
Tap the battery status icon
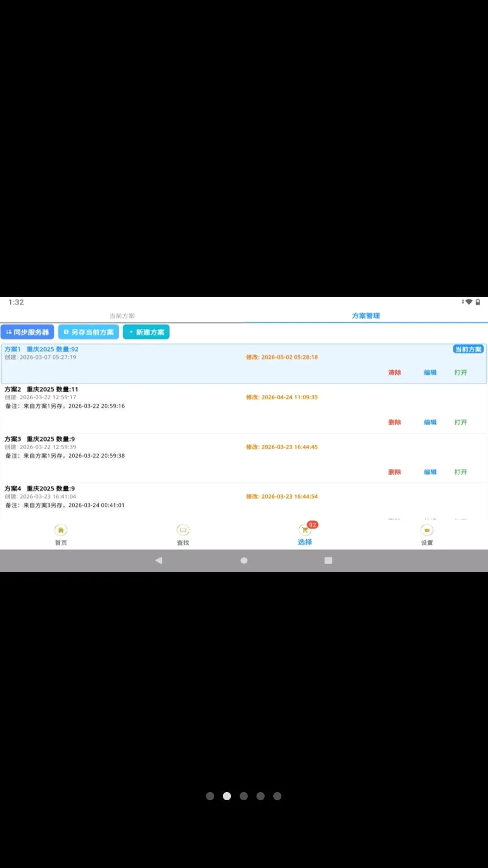pyautogui.click(x=478, y=302)
